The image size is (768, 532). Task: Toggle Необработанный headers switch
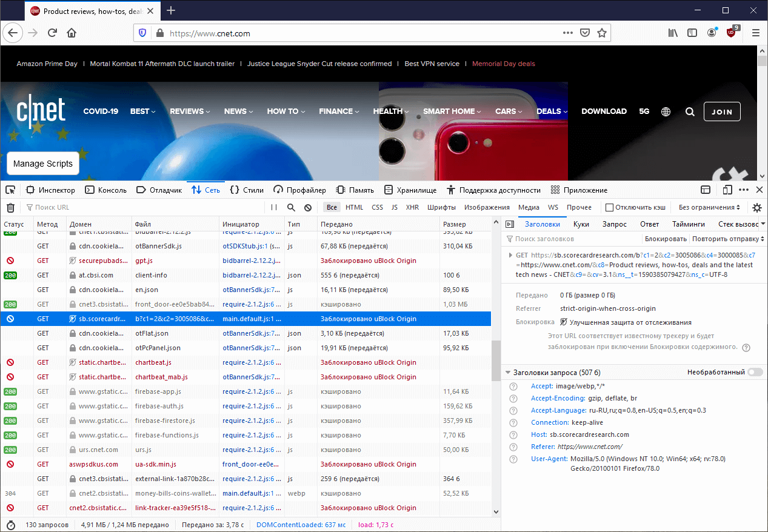click(755, 372)
